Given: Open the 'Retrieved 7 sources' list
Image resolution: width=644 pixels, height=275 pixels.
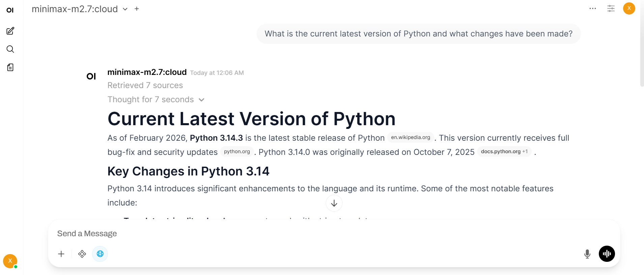Looking at the screenshot, I should (x=145, y=85).
